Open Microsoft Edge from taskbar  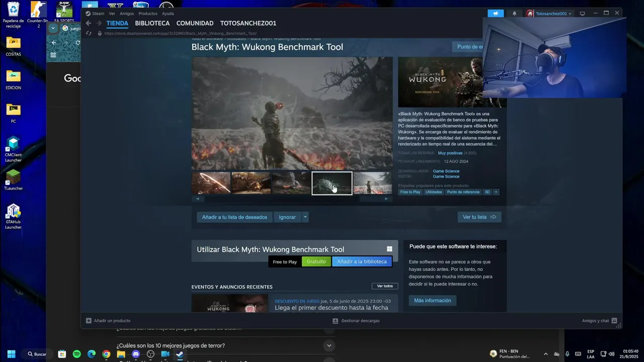(x=92, y=354)
